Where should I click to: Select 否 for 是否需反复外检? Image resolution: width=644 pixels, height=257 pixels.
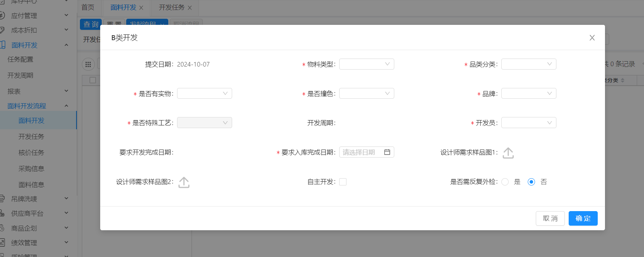point(531,182)
